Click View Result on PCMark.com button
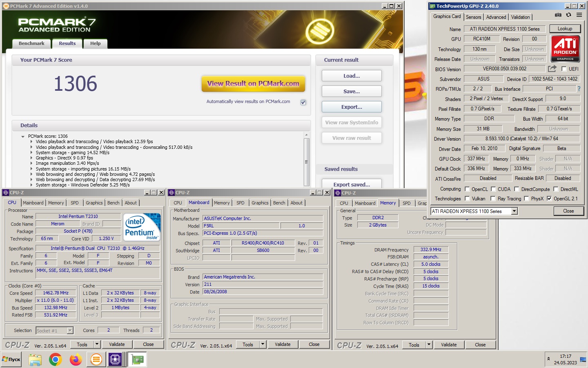This screenshot has width=588, height=368. coord(253,83)
